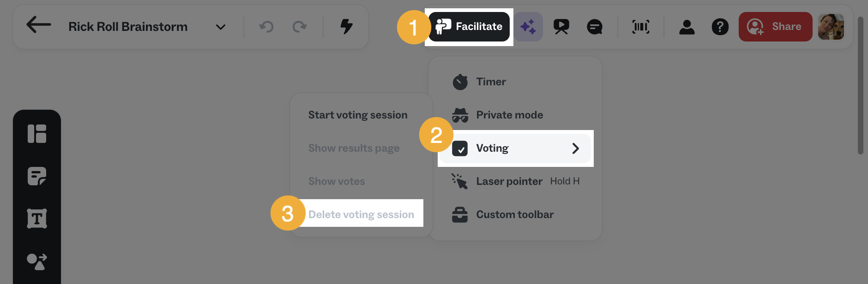Enable Private mode

tap(509, 115)
